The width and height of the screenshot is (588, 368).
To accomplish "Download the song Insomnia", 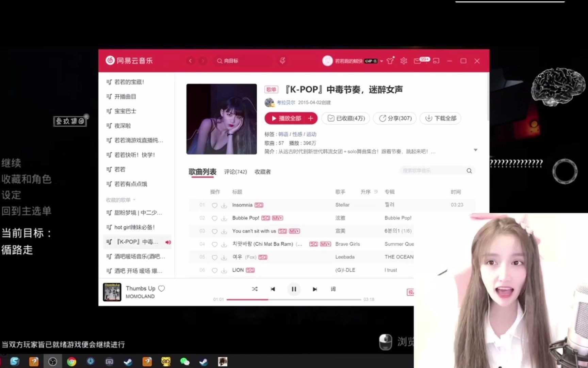I will pos(224,205).
